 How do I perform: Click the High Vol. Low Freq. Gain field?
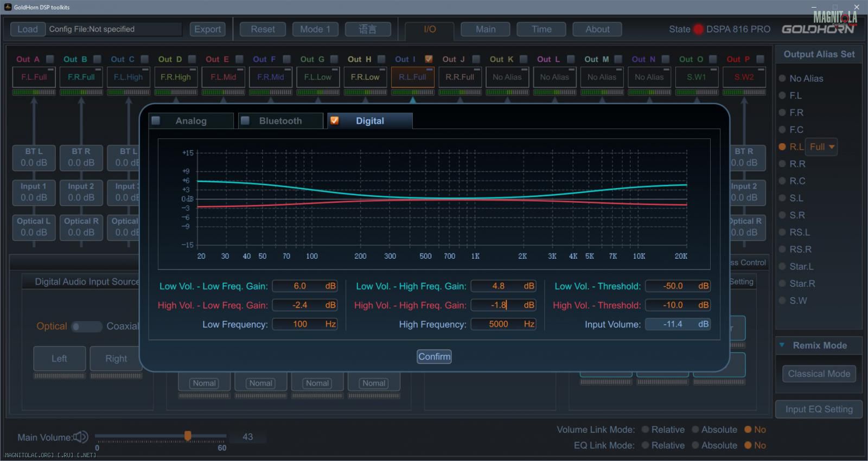pyautogui.click(x=304, y=305)
